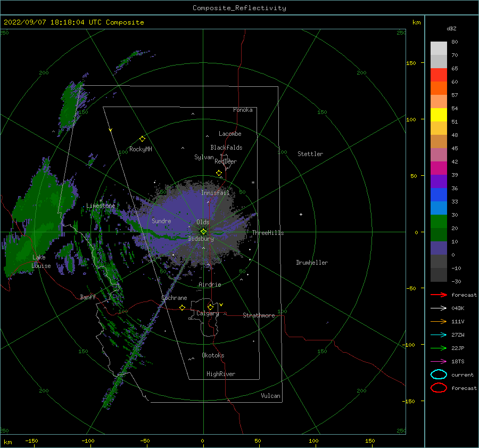The width and height of the screenshot is (479, 448).
Task: Click the green 22JP arrow legend icon
Action: [x=439, y=348]
